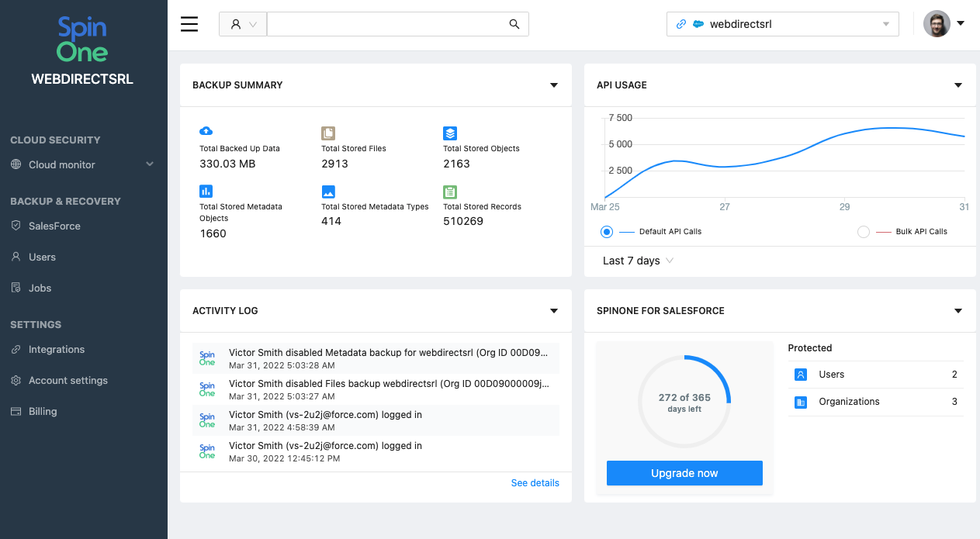Open the Last 7 days range dropdown
980x539 pixels.
(x=638, y=261)
